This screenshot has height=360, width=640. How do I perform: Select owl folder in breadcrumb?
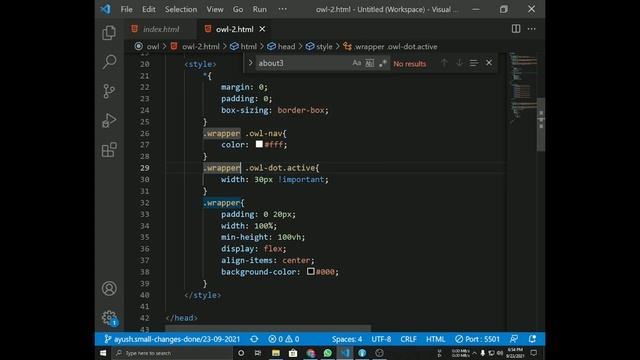tap(153, 47)
